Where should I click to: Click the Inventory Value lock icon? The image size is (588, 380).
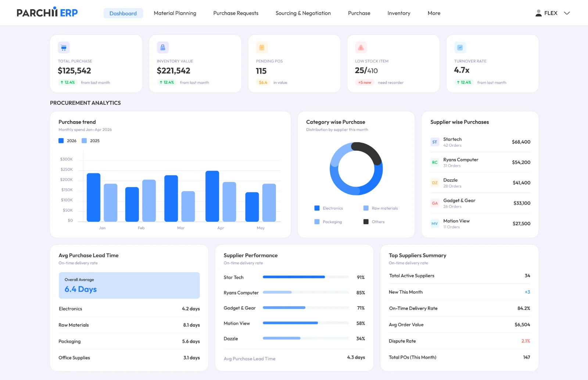(x=163, y=47)
